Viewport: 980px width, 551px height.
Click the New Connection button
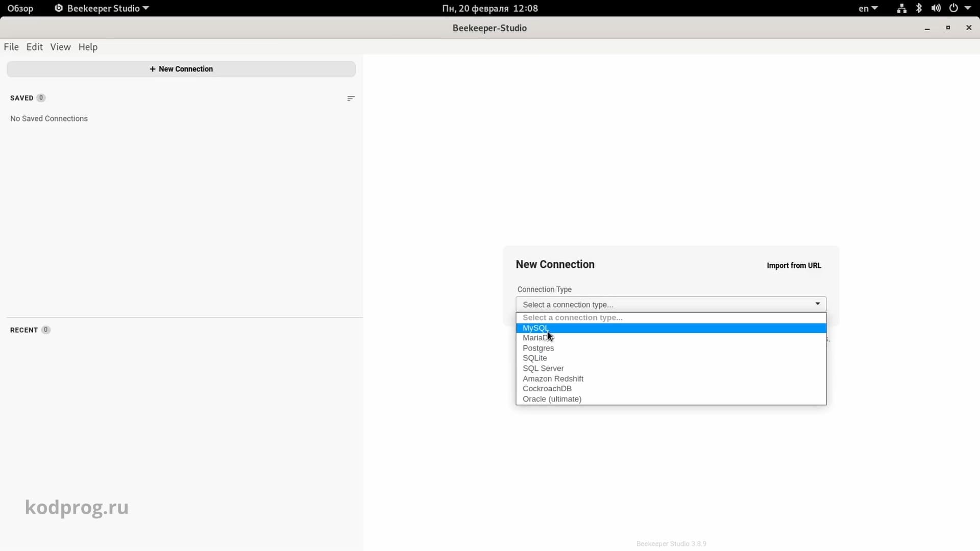coord(181,69)
